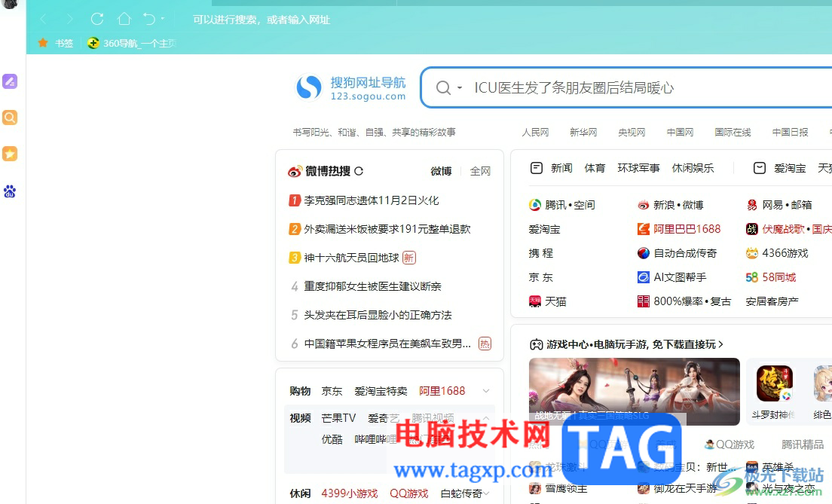Open 4399小游戏 in the 休闲 row
The image size is (832, 504).
click(x=350, y=493)
